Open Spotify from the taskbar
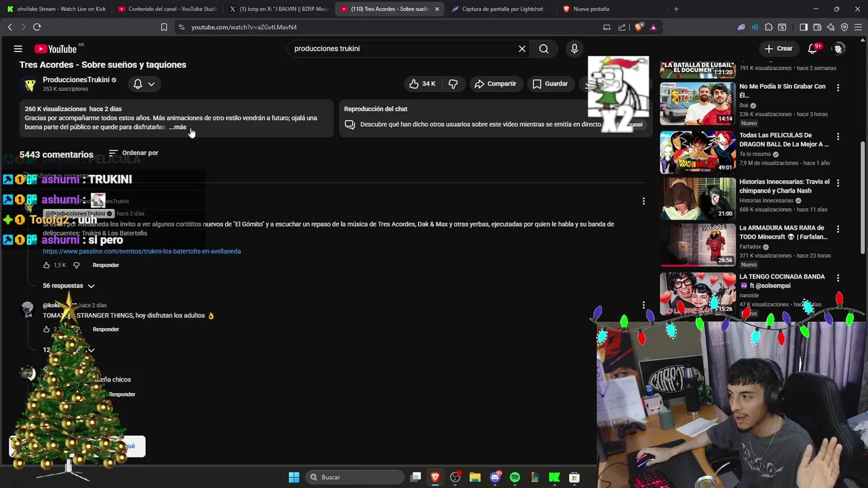Viewport: 868px width, 488px height. click(x=515, y=477)
